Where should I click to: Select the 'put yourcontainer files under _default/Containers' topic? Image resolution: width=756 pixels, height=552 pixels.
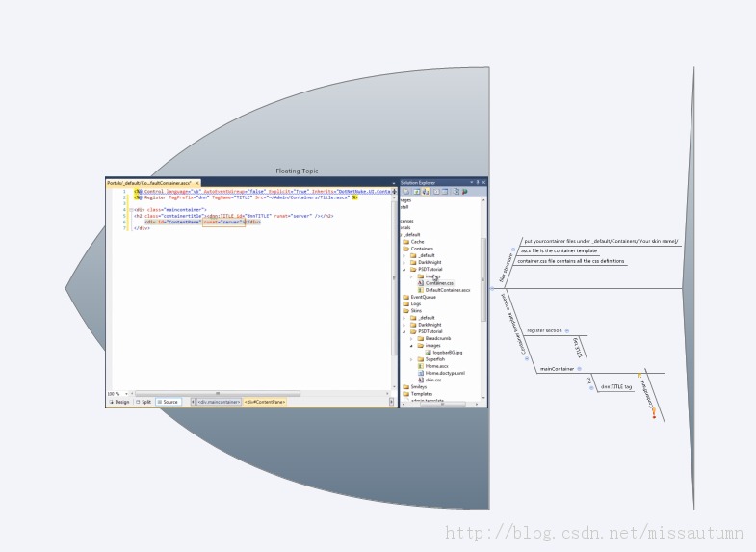click(x=601, y=241)
